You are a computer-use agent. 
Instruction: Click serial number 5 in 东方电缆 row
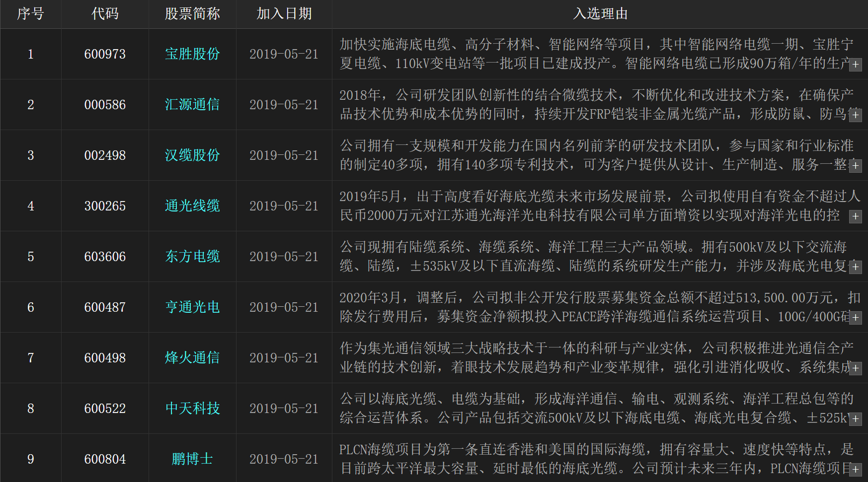[x=31, y=257]
